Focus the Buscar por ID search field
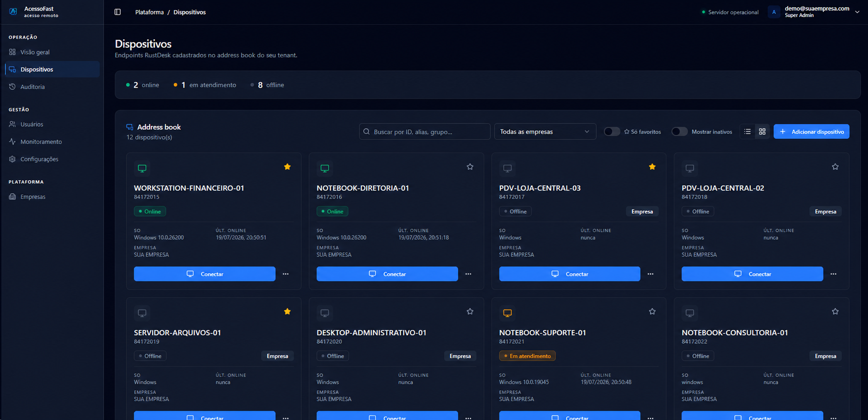The height and width of the screenshot is (420, 868). [x=425, y=131]
